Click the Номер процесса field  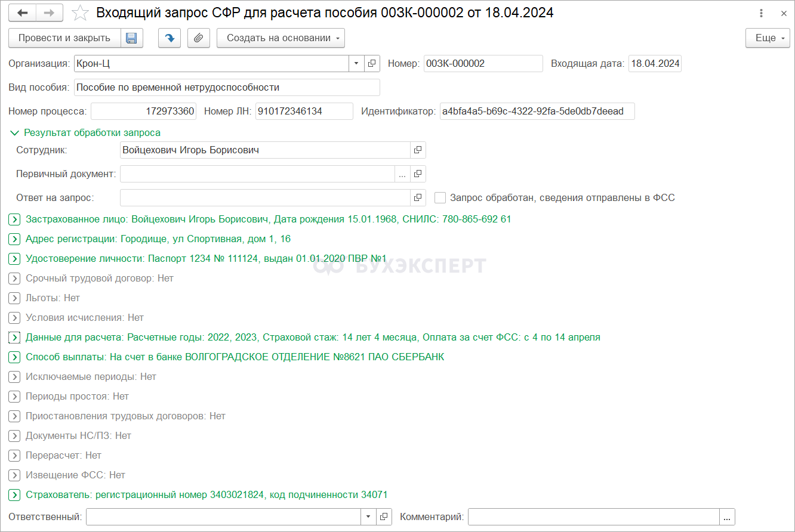[x=143, y=112]
